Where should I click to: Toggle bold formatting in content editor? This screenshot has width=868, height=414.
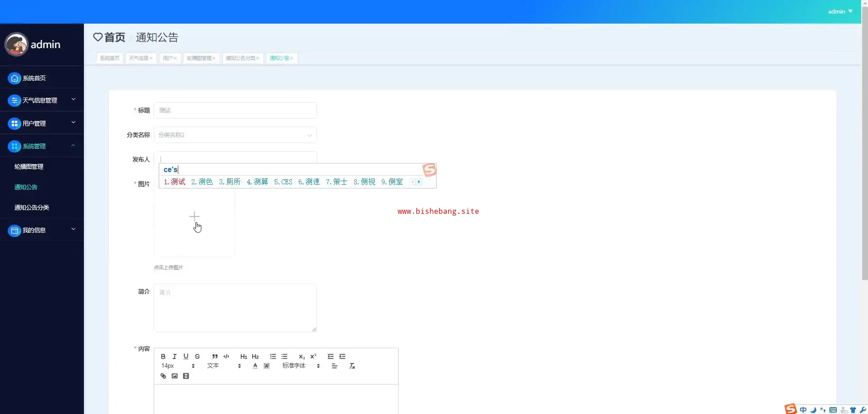163,356
